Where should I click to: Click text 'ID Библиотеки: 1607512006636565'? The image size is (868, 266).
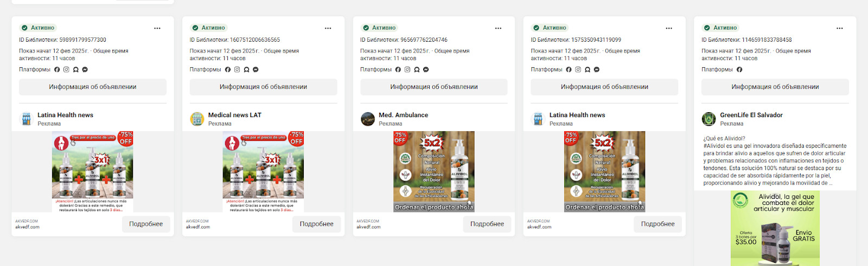click(x=235, y=40)
